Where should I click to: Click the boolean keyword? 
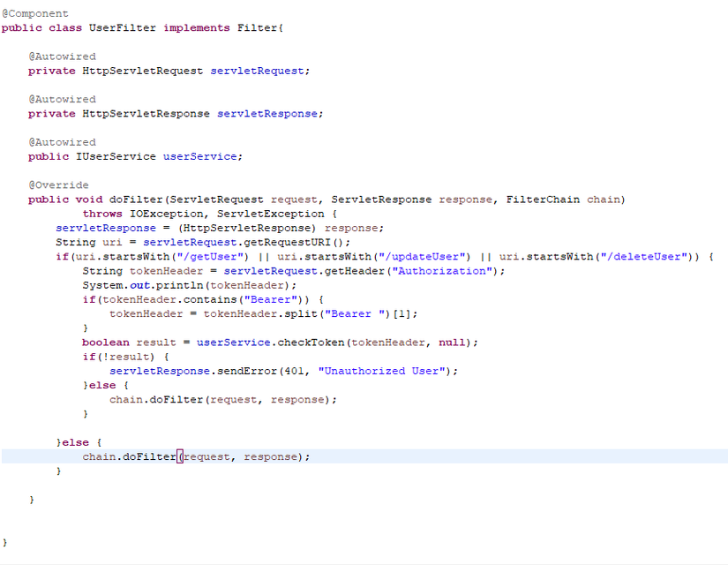coord(105,343)
